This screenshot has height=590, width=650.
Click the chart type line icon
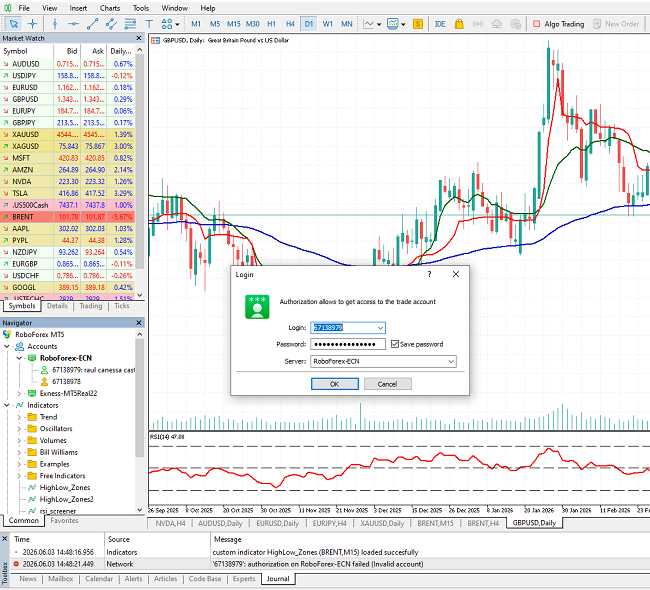tap(368, 24)
